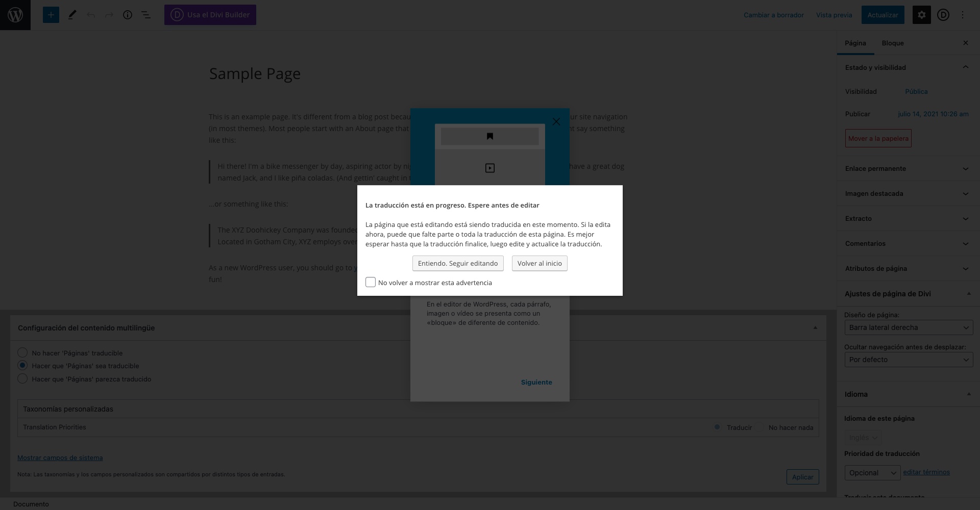Open the document details info icon

point(128,15)
